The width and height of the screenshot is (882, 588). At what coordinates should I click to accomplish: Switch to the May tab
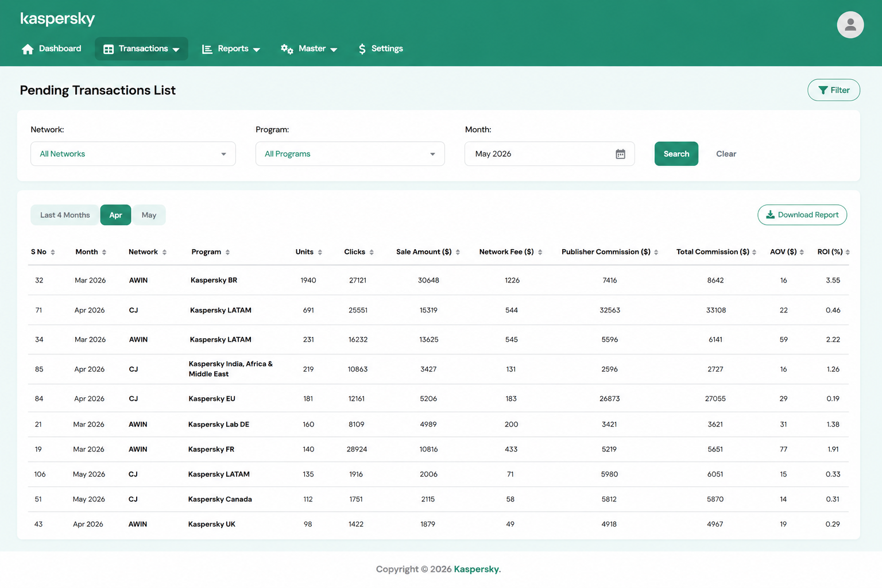149,215
